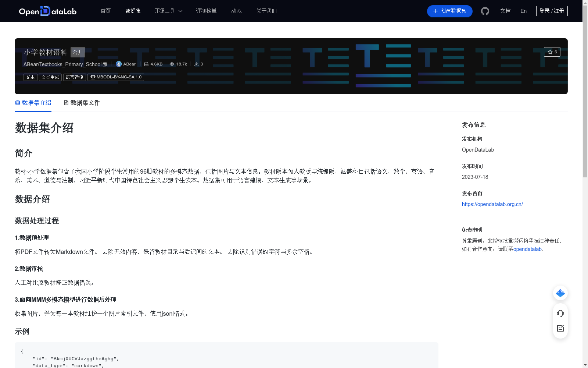Click the 示例 heading
588x368 pixels.
(22, 332)
